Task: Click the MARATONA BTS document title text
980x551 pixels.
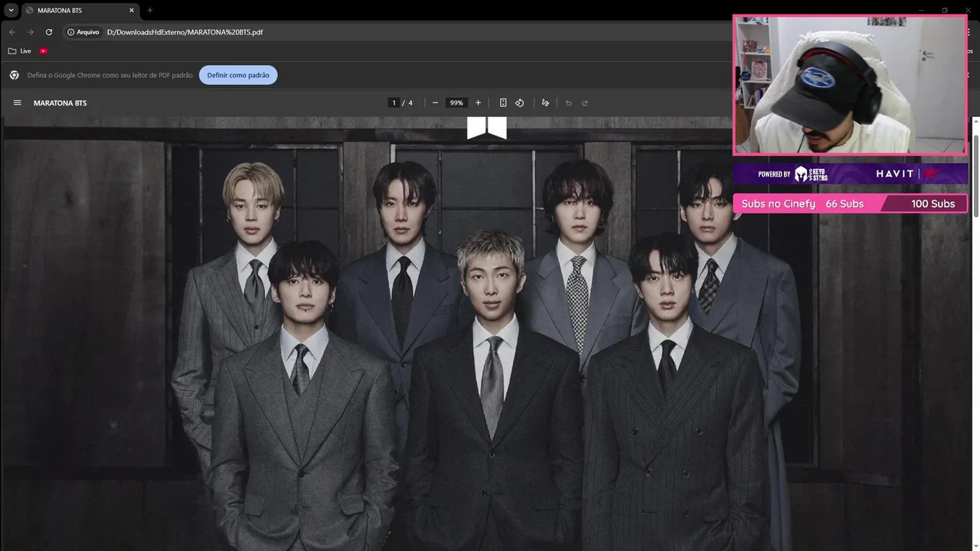Action: point(60,103)
